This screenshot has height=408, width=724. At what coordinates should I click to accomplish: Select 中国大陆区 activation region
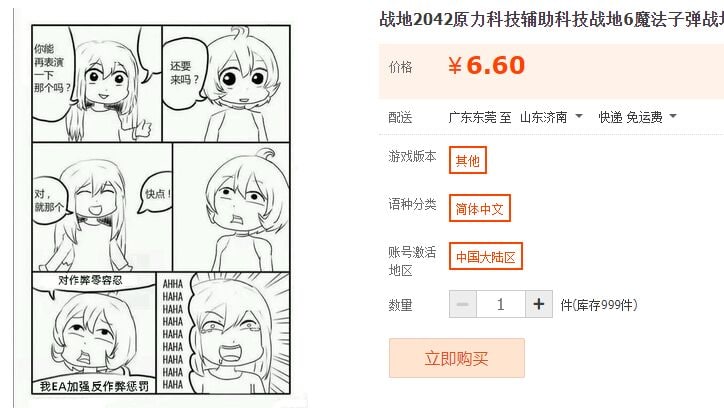tap(486, 256)
